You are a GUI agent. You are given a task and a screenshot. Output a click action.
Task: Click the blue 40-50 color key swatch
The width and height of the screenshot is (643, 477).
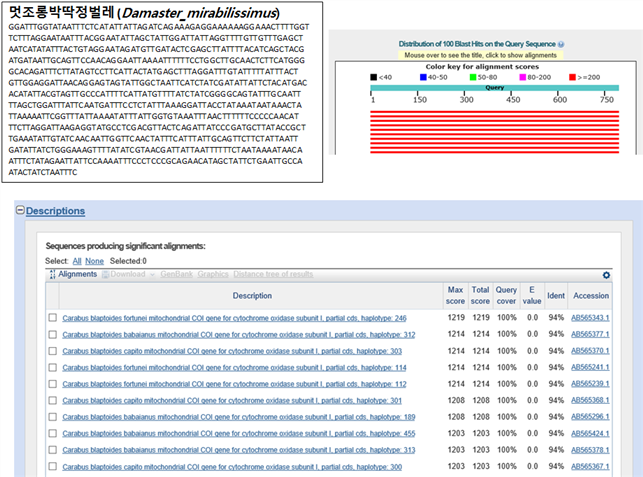pyautogui.click(x=423, y=77)
